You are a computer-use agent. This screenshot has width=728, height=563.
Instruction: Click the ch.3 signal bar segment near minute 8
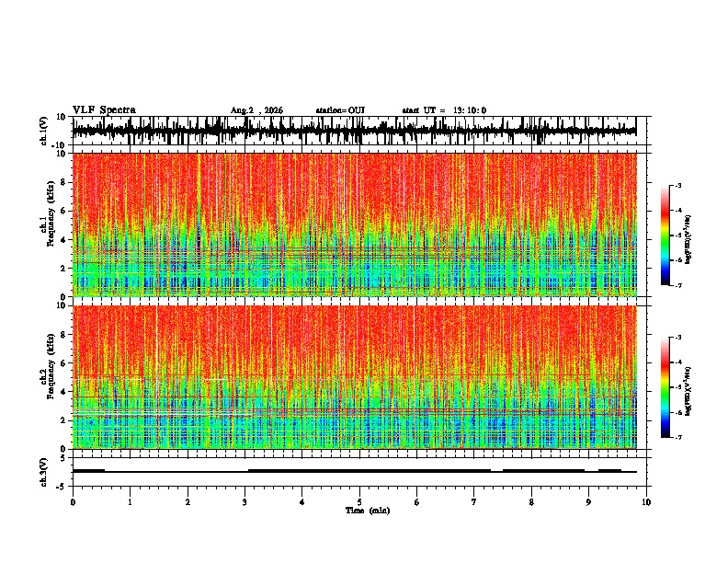pos(543,471)
